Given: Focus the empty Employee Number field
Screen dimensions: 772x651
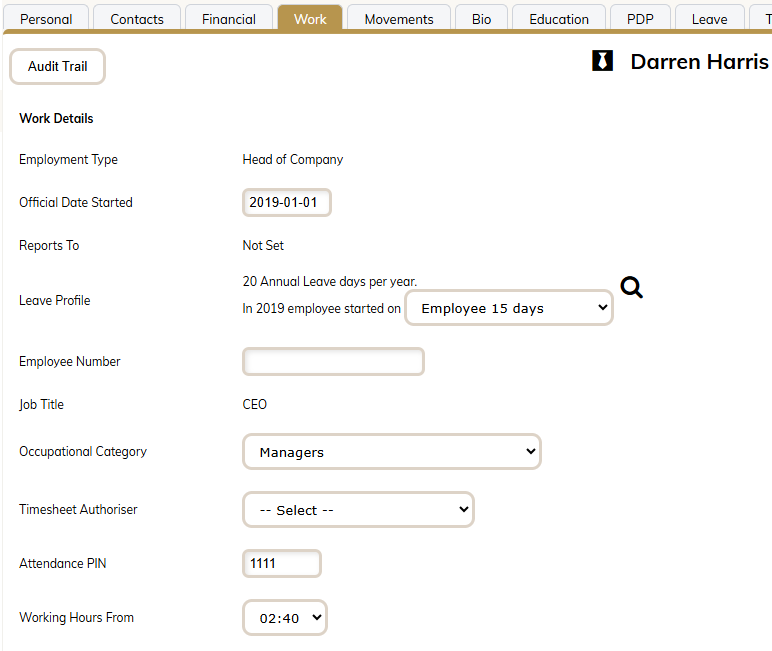Looking at the screenshot, I should [333, 362].
